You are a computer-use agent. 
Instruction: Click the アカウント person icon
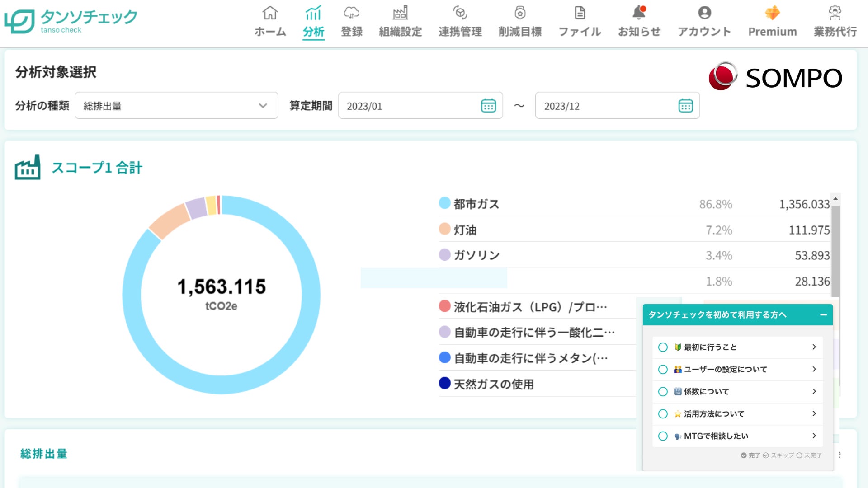point(704,13)
